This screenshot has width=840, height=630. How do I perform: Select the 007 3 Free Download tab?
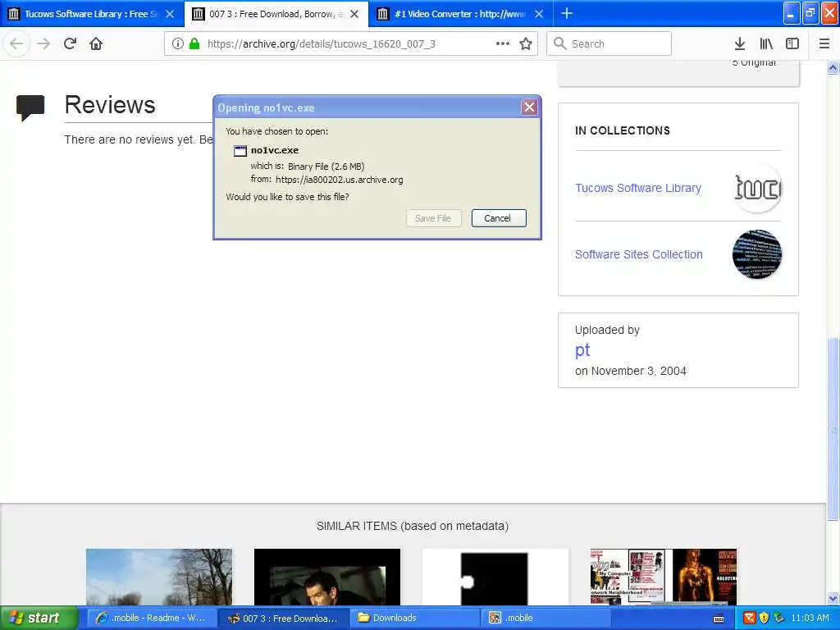click(x=276, y=14)
